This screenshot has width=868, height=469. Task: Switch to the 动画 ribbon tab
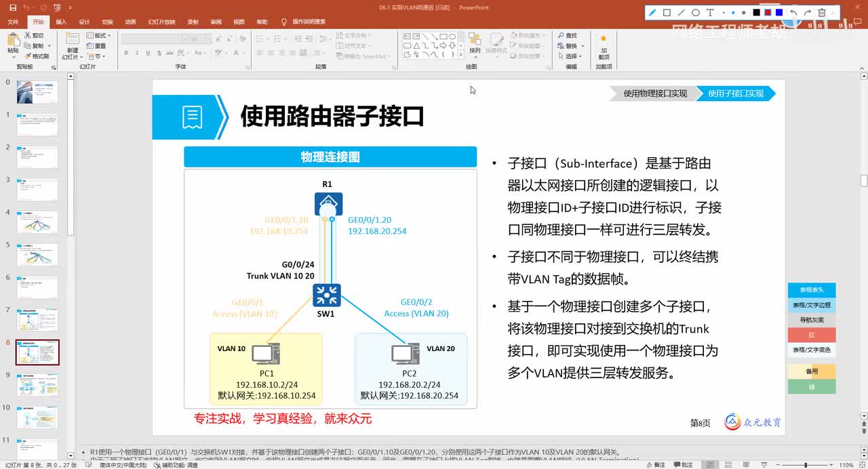pos(130,22)
